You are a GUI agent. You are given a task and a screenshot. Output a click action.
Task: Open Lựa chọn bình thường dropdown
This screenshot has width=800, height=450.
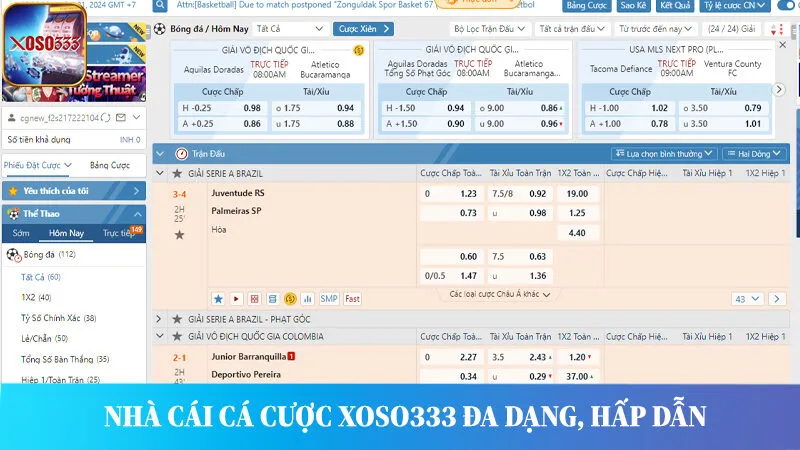pyautogui.click(x=664, y=154)
